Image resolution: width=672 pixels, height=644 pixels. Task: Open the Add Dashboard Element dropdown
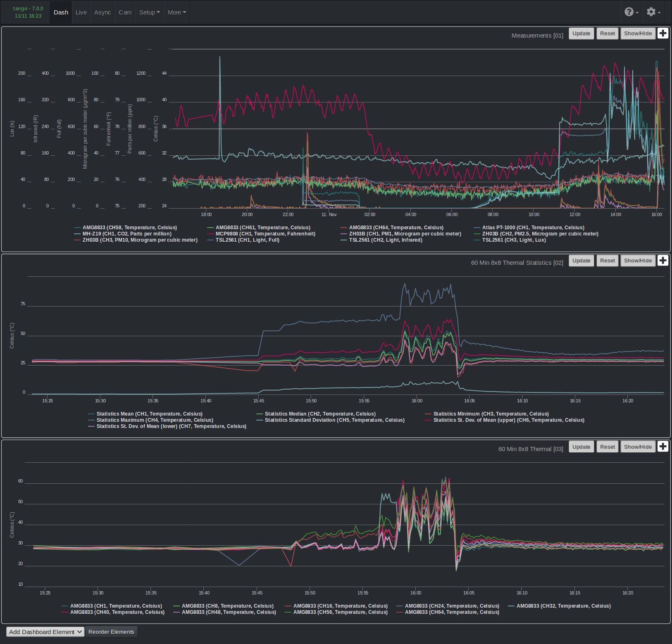coord(45,632)
